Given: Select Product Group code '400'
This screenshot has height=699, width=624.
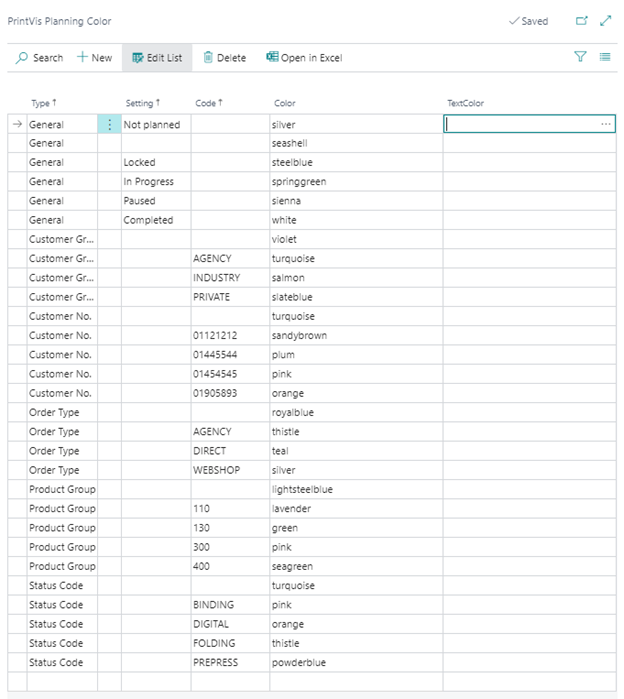Looking at the screenshot, I should (x=230, y=566).
